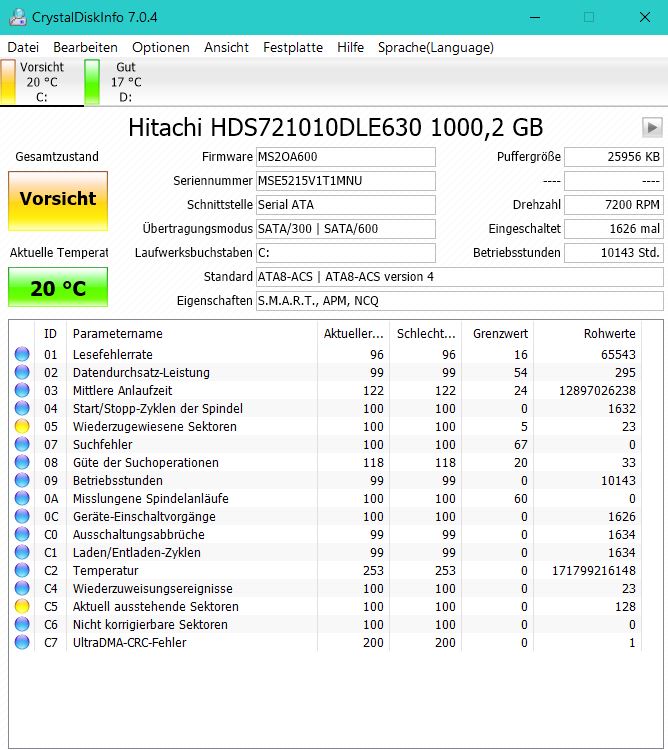Viewport: 668px width, 750px height.
Task: Click the Aktueller... column header
Action: (x=353, y=333)
